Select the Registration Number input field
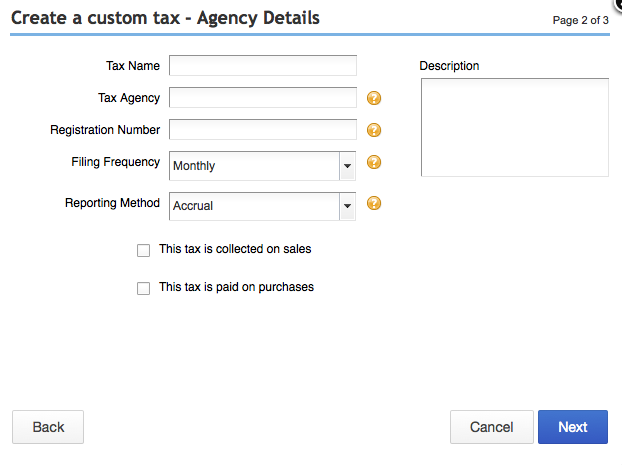This screenshot has height=465, width=622. point(263,130)
